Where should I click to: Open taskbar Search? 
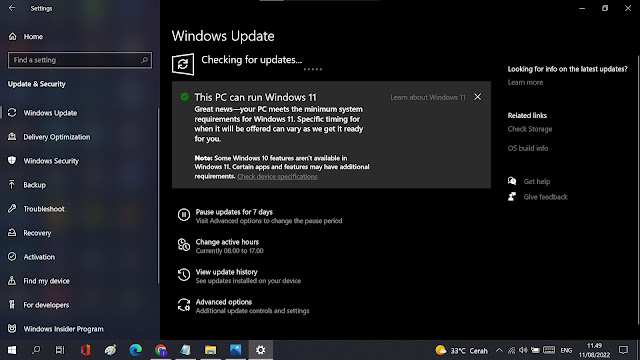[36, 350]
